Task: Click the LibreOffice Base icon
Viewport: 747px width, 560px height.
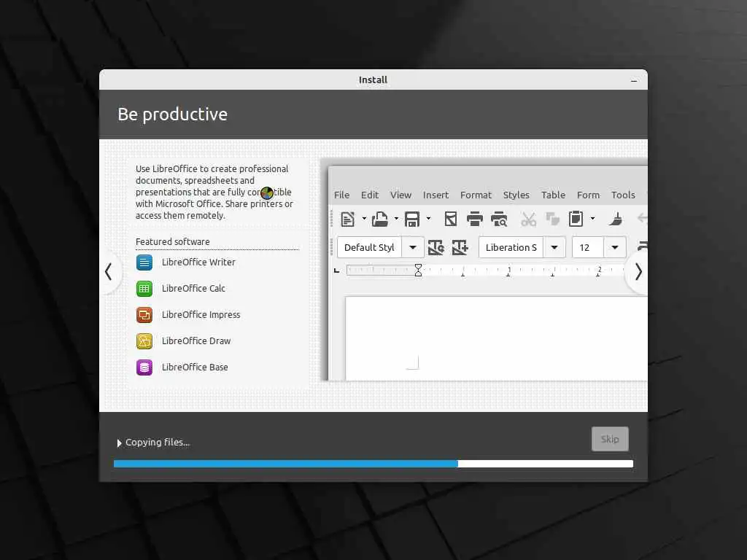Action: point(144,367)
